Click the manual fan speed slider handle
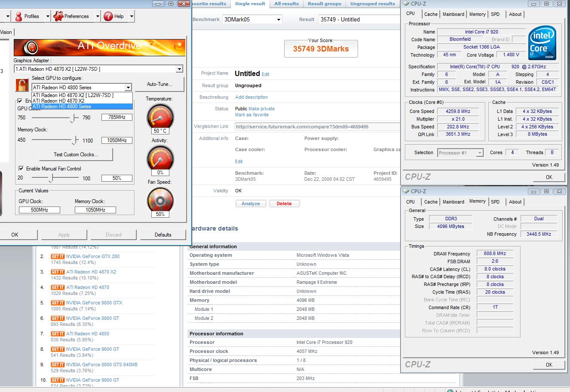Screen dimensions: 570x392 (x=51, y=178)
